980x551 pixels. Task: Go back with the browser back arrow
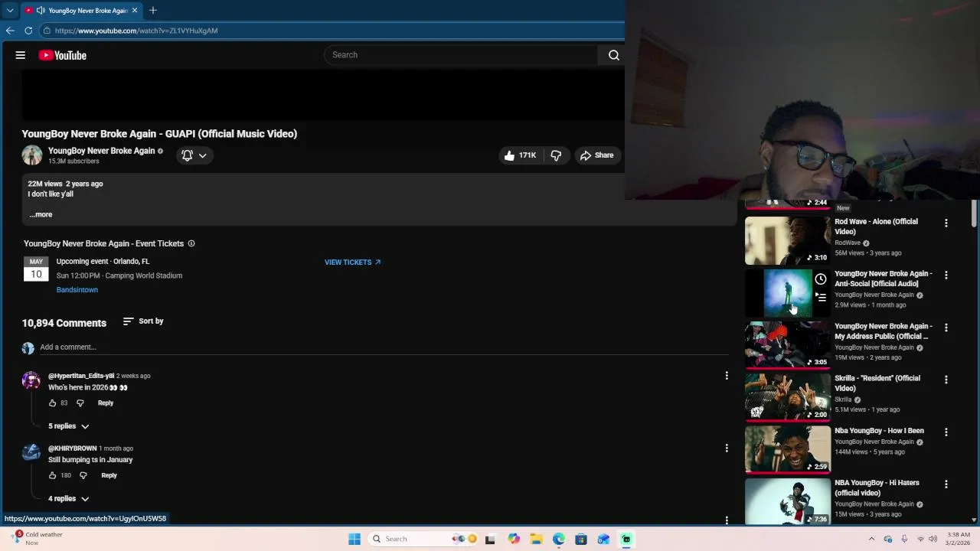tap(10, 31)
